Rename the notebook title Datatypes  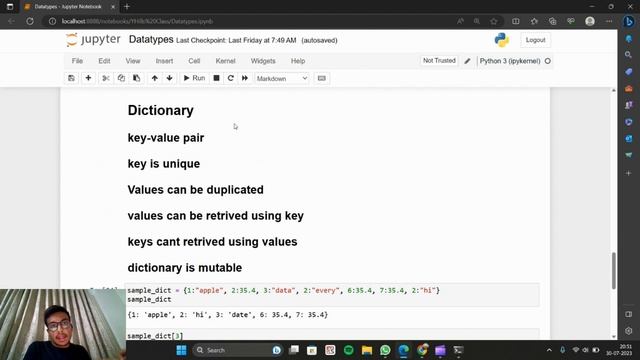pyautogui.click(x=151, y=40)
